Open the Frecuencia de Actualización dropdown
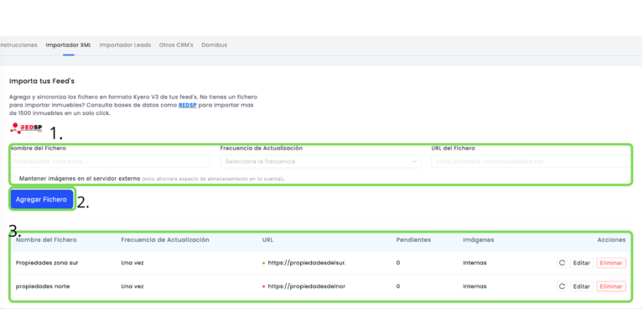Viewport: 644px width, 309px height. 321,161
